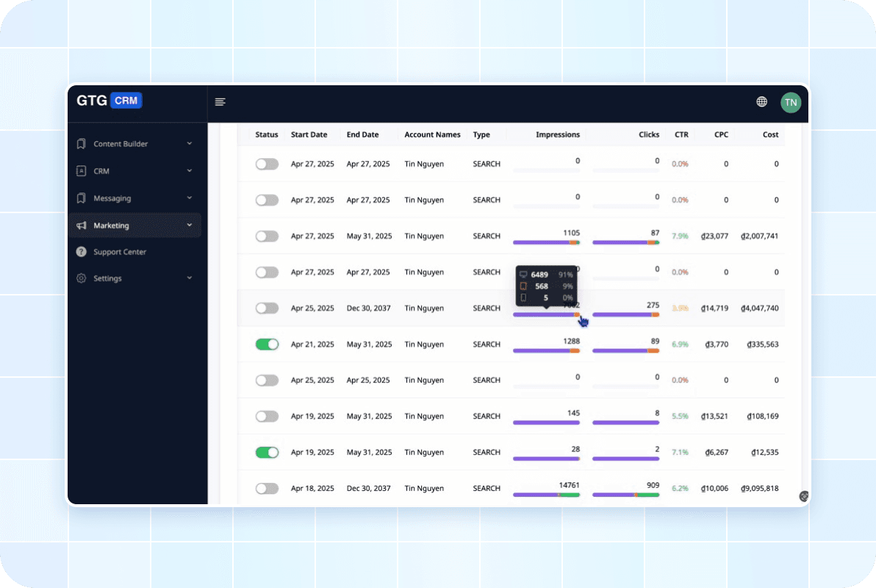Click the Content Builder sidebar icon
Screen dimensions: 876x588
(x=81, y=143)
